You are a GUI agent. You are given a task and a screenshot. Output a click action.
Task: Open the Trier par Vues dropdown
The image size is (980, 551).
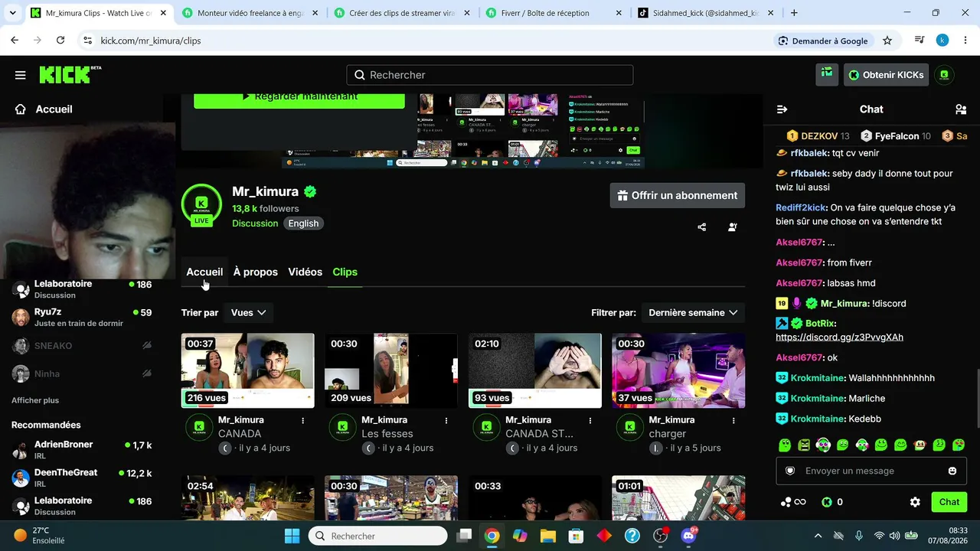pyautogui.click(x=248, y=312)
